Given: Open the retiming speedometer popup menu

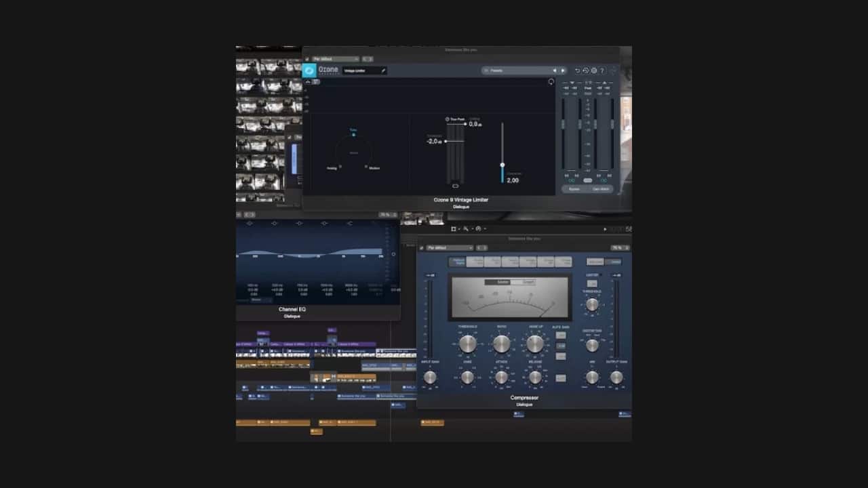Looking at the screenshot, I should [480, 229].
